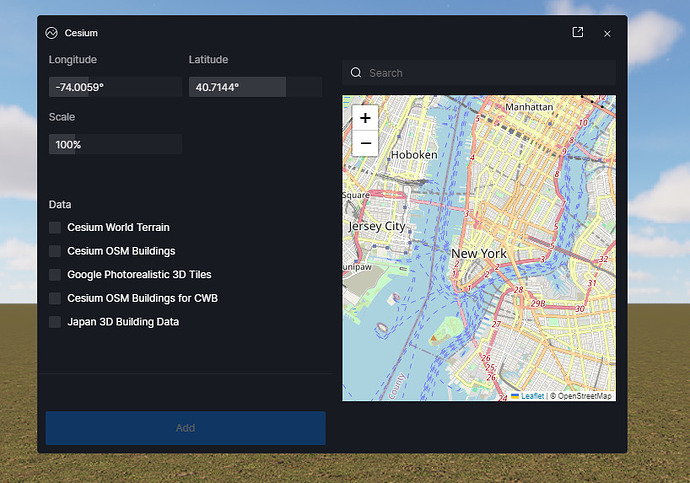
Task: Click Manhattan label on map
Action: [x=529, y=107]
